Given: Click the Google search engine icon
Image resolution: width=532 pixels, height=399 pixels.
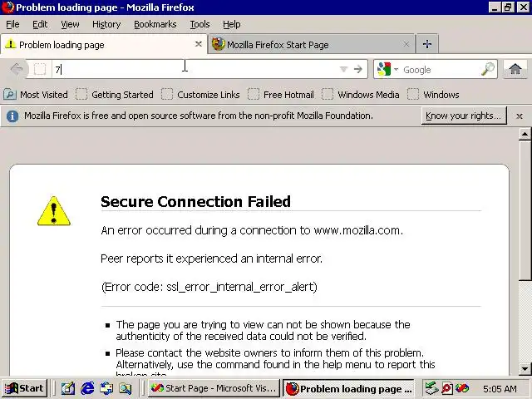Looking at the screenshot, I should (384, 69).
